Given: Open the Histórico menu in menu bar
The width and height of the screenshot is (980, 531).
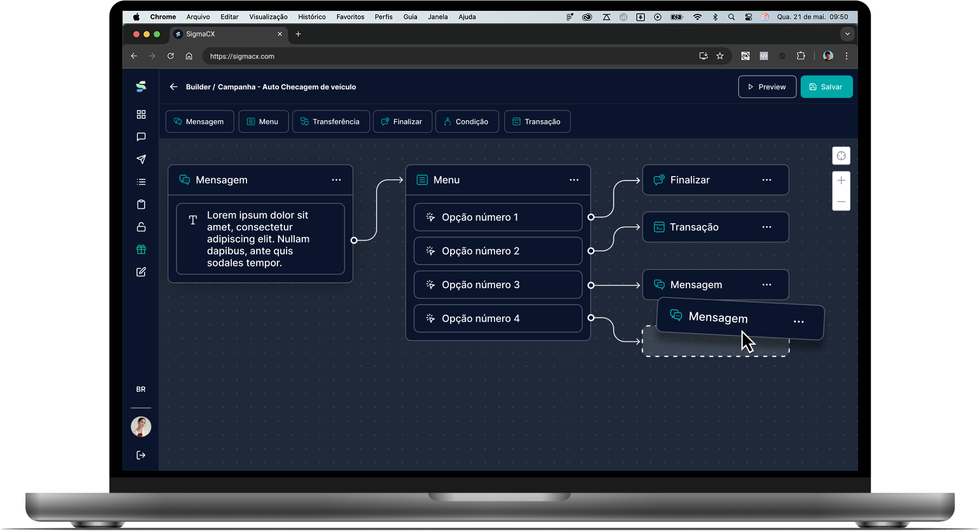Looking at the screenshot, I should [311, 17].
